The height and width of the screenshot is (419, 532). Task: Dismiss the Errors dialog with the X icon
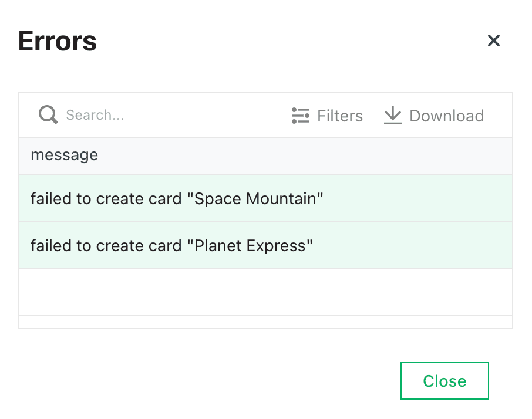coord(494,40)
